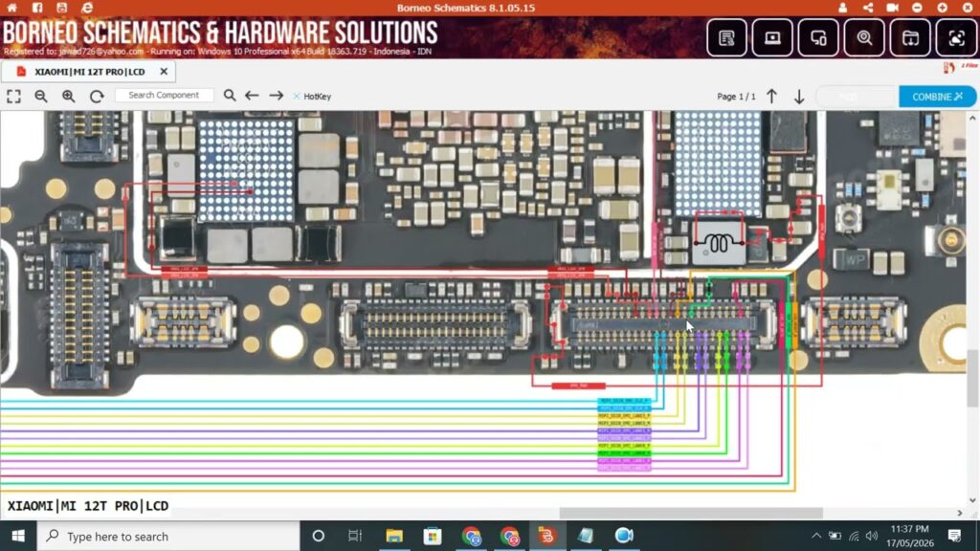Open the Borneo Schematics taskbar icon
The width and height of the screenshot is (980, 551).
tap(546, 536)
